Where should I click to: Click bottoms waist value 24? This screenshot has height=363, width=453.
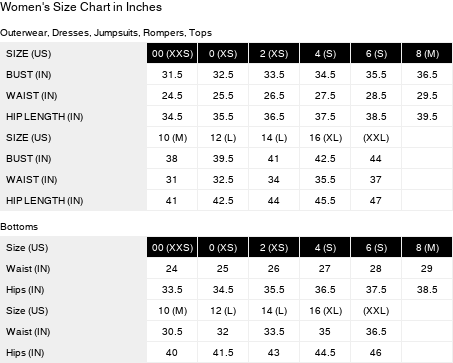pos(172,268)
